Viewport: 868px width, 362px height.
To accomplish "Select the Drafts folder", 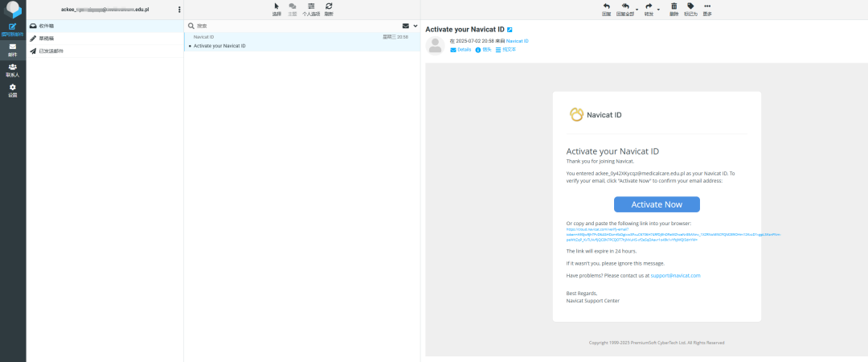I will [x=51, y=38].
